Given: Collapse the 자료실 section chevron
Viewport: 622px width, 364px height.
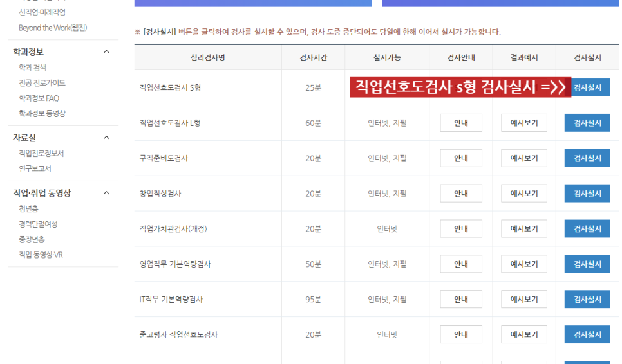Looking at the screenshot, I should (106, 138).
